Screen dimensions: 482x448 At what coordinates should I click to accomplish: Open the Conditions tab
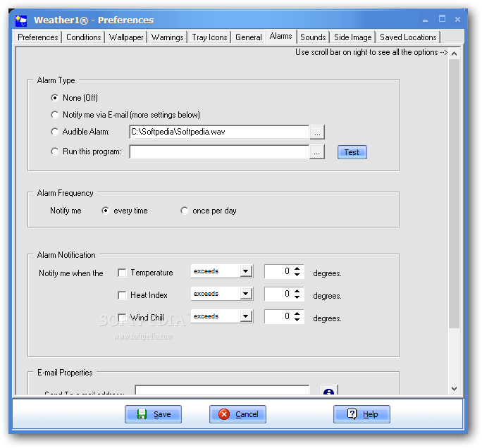coord(84,37)
